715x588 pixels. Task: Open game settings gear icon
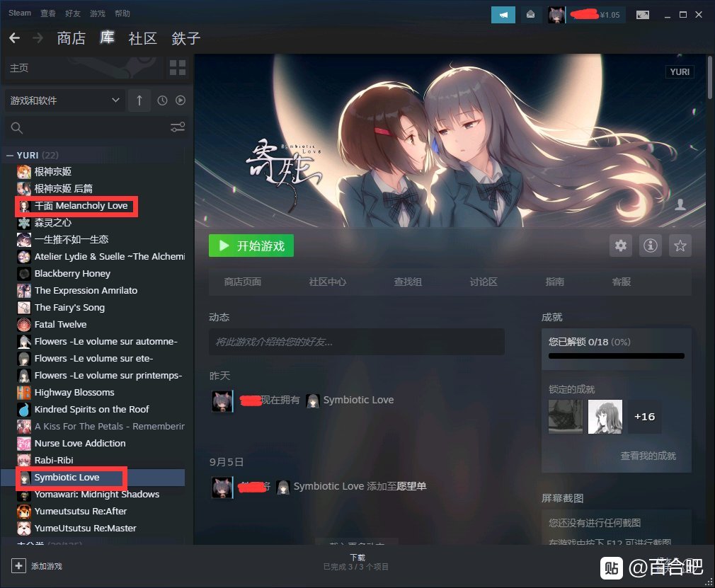click(621, 246)
